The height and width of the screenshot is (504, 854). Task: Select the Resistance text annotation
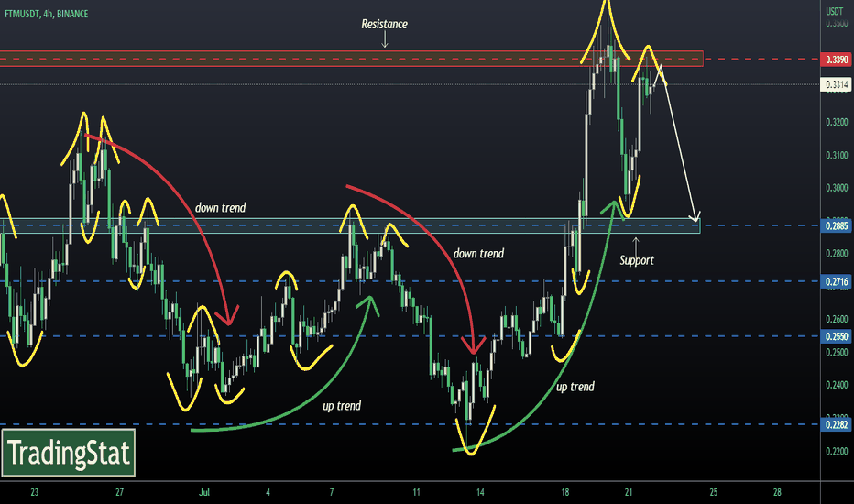(385, 24)
